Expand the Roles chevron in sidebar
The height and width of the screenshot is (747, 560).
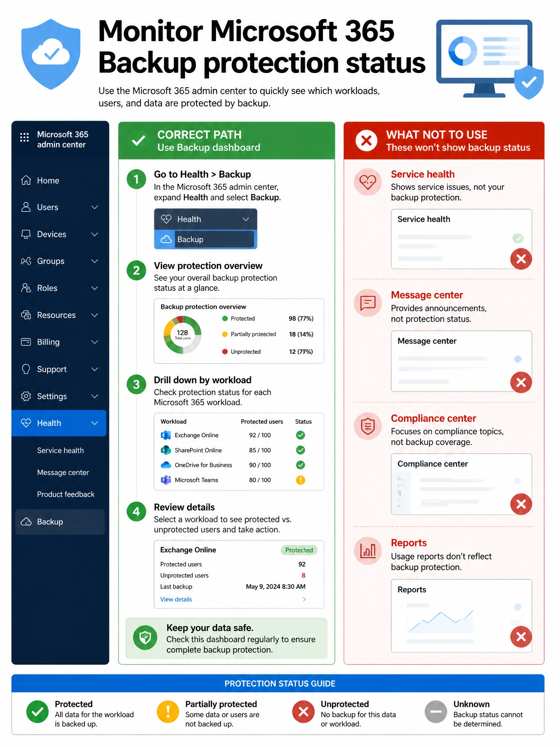(x=95, y=288)
